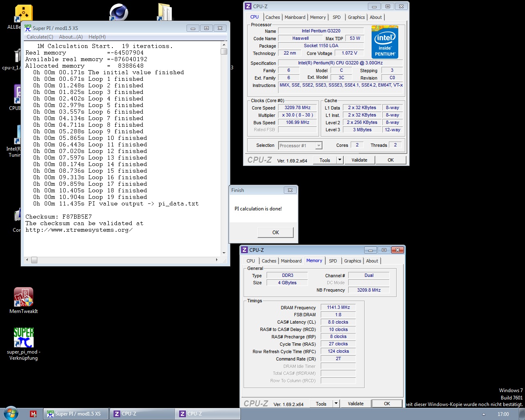Open About...(A) menu in Super PI

pos(71,37)
